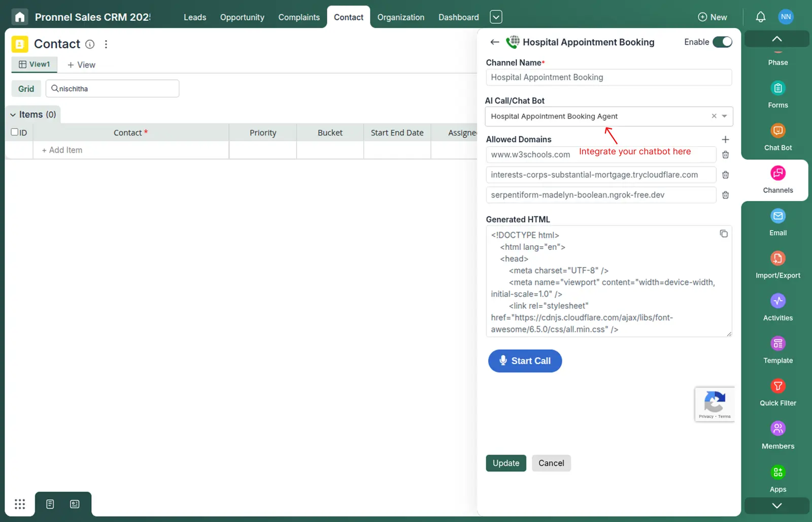Go to the Organization section
812x522 pixels.
click(400, 17)
